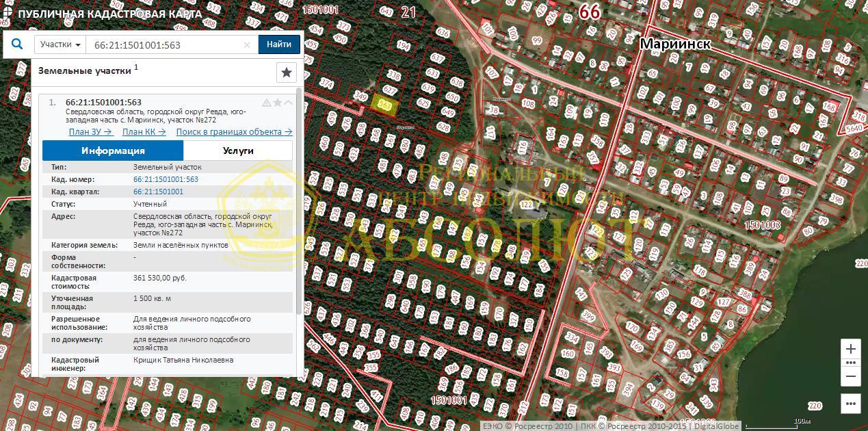Open cadastral quarter link 66:21:1501001
Image resolution: width=868 pixels, height=431 pixels.
point(158,192)
